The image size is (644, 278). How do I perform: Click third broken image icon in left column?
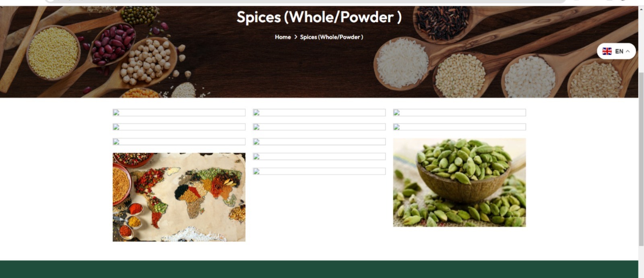click(x=116, y=142)
